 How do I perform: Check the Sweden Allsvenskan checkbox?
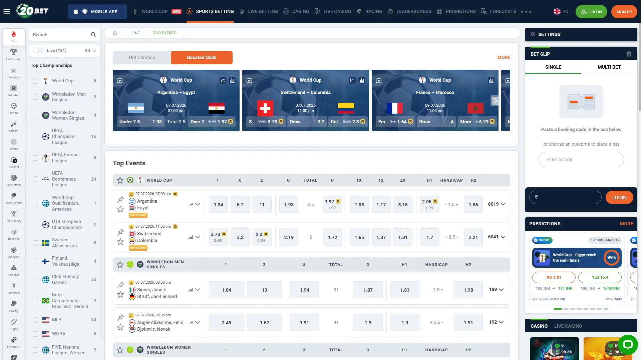35,243
